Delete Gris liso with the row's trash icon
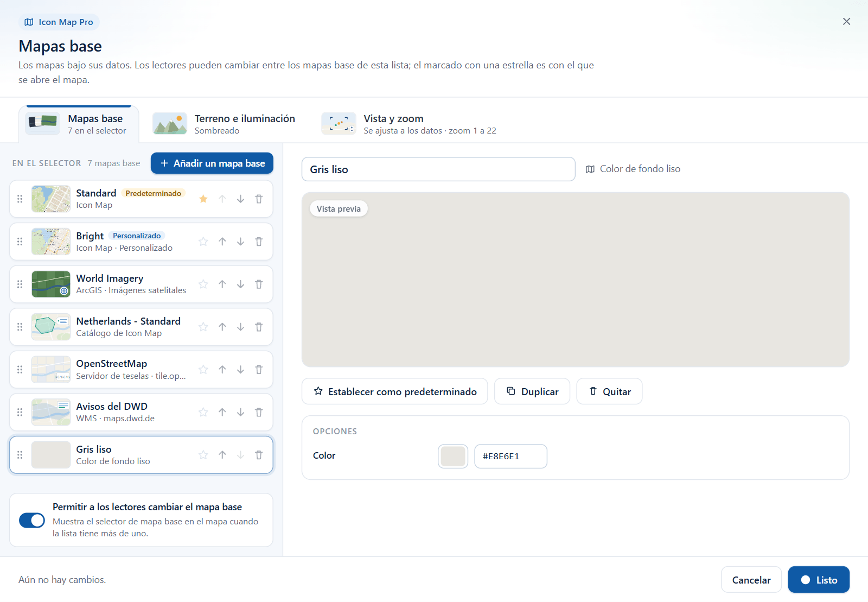 (259, 455)
